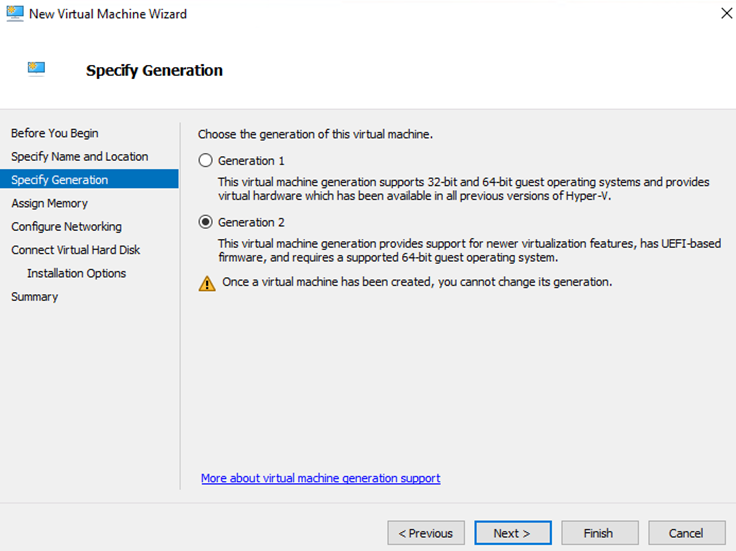Click the Previous button
736x551 pixels.
point(426,533)
